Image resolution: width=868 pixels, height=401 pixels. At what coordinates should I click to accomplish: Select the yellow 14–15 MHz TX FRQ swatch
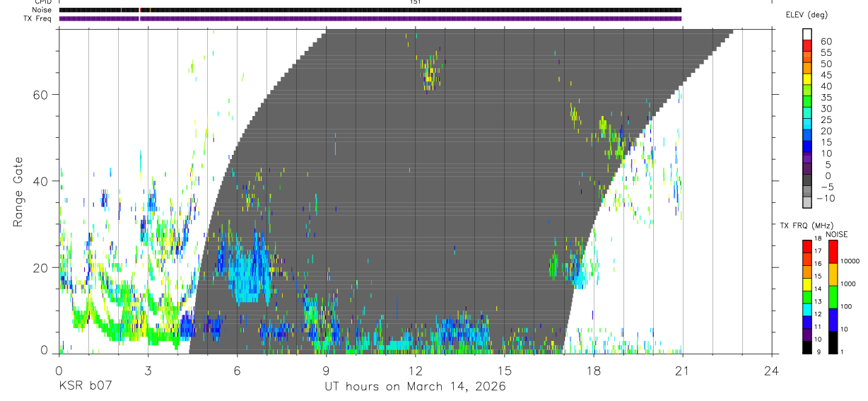pos(807,284)
